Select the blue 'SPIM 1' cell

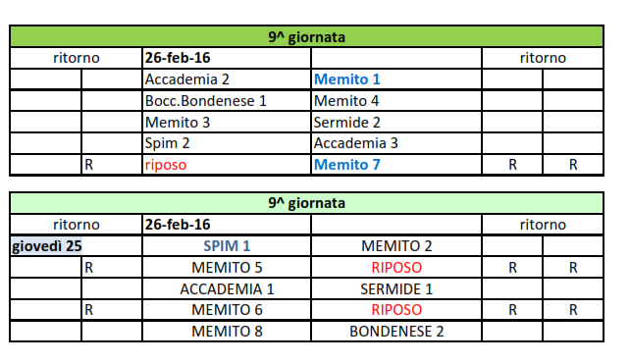227,246
